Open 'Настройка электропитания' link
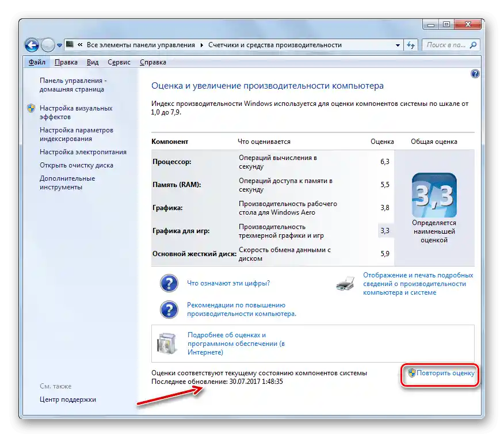504x438 pixels. point(83,152)
